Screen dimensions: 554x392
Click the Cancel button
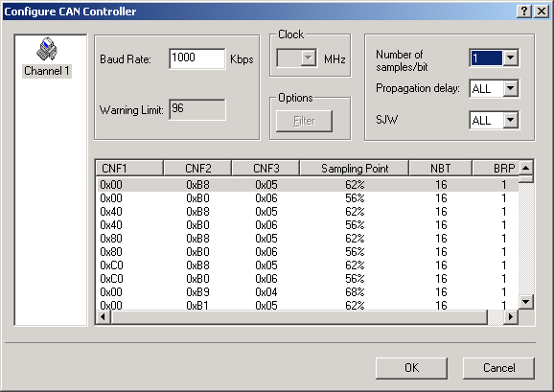498,368
